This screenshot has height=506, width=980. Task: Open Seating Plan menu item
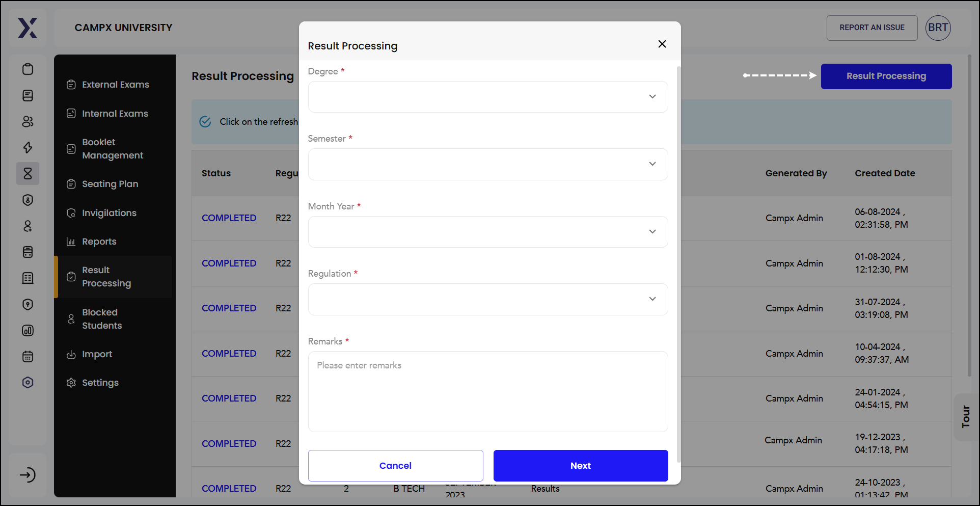[115, 184]
